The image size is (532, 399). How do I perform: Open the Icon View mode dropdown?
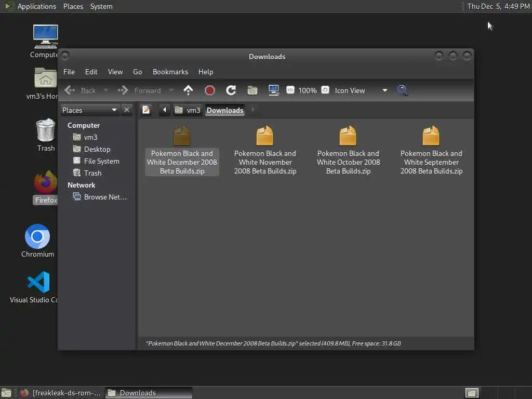pyautogui.click(x=361, y=90)
